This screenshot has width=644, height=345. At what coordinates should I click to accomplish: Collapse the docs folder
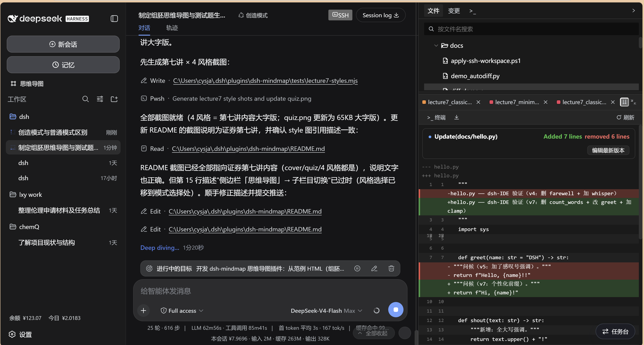tap(436, 46)
